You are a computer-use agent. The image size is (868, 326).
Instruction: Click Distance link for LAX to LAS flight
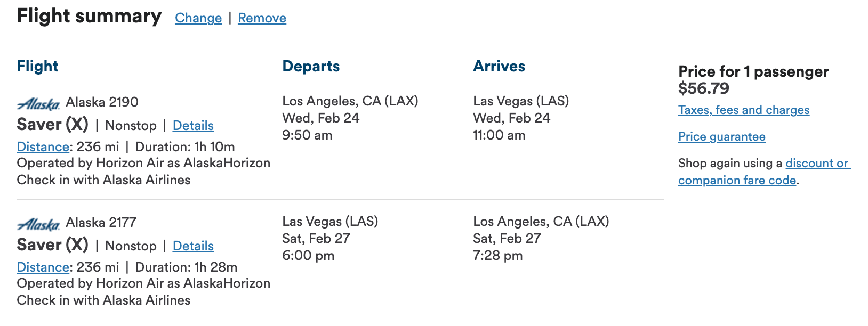(x=43, y=147)
